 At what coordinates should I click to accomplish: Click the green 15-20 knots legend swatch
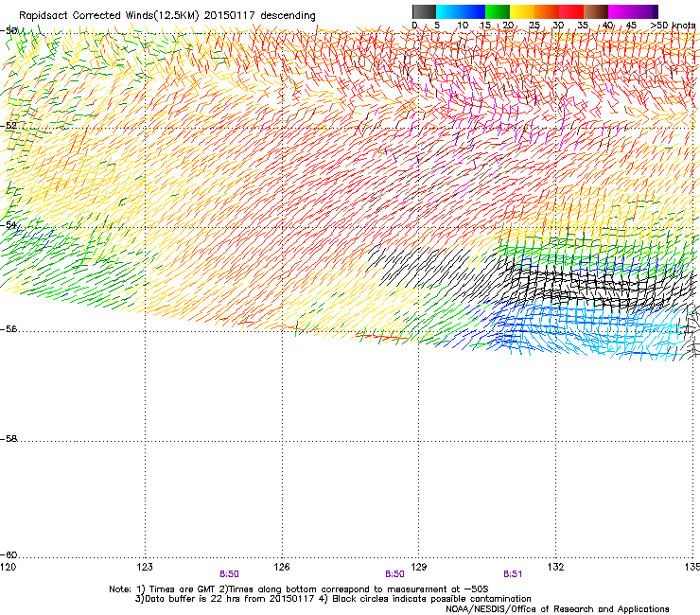point(498,11)
